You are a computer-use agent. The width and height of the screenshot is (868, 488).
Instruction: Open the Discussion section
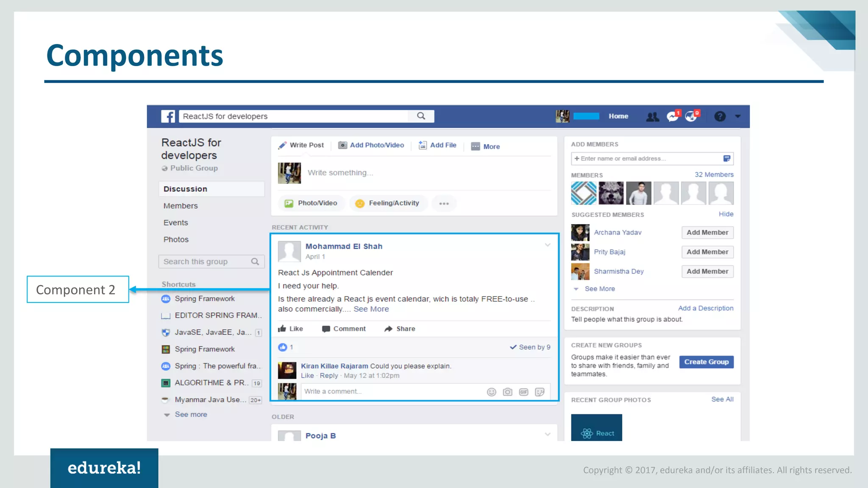pos(211,189)
